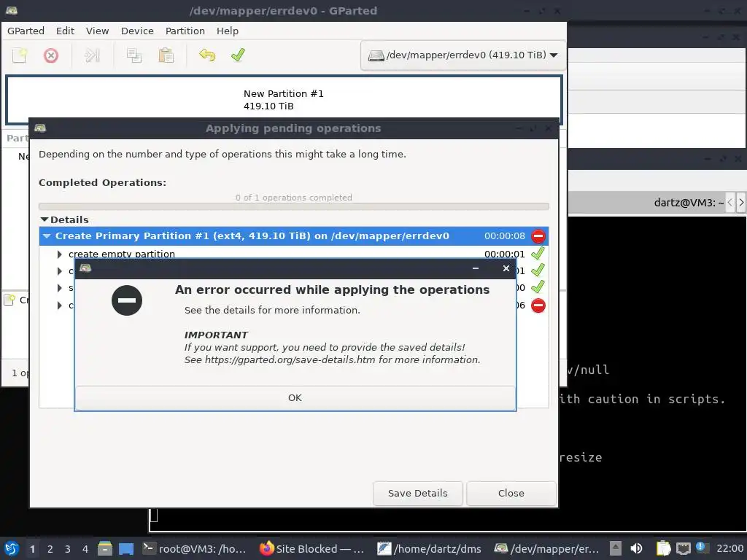Switch to /dev/mapper GParted taskbar item
This screenshot has width=747, height=560.
[547, 548]
